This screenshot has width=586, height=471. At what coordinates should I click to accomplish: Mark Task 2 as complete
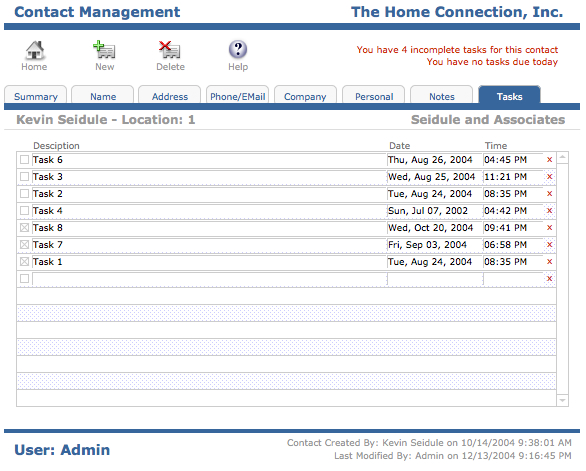(24, 194)
